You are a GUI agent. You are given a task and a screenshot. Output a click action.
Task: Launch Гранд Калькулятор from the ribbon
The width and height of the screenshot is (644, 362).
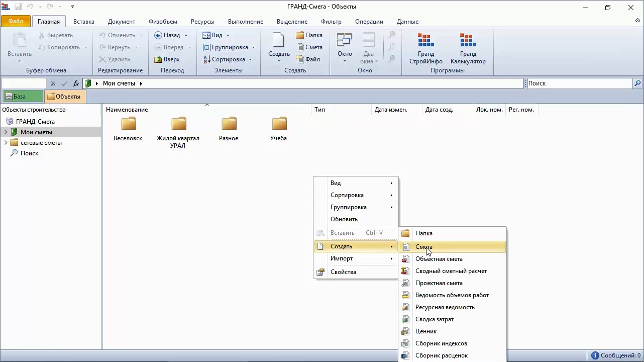pos(468,49)
